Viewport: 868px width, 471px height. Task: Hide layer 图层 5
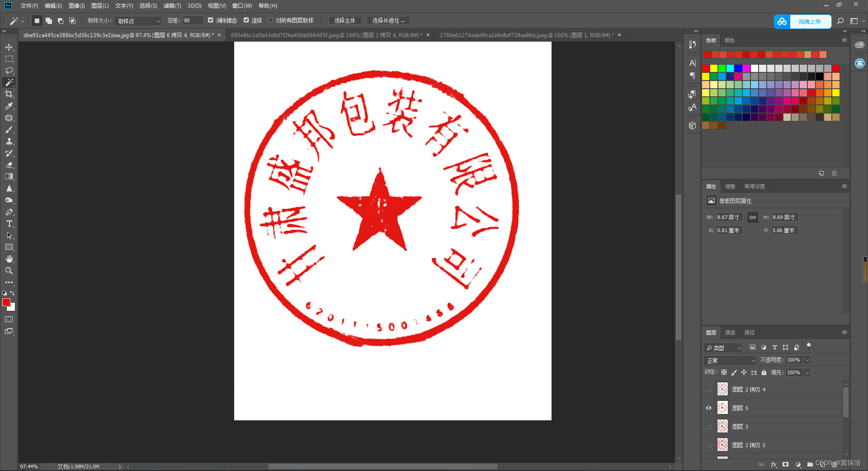(708, 408)
